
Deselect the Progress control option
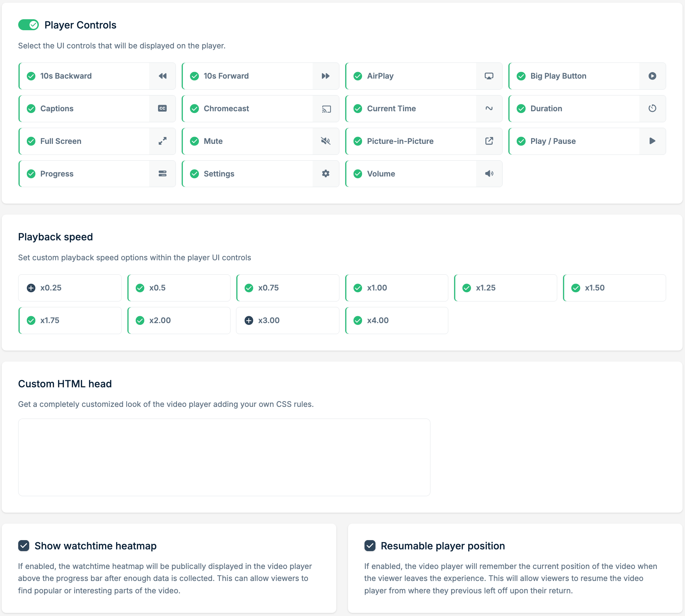click(84, 174)
